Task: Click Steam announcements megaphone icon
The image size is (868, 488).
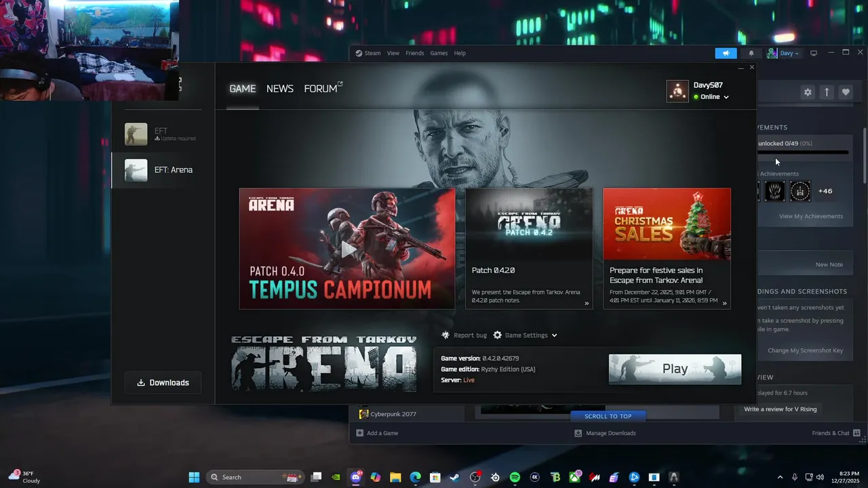Action: tap(726, 53)
